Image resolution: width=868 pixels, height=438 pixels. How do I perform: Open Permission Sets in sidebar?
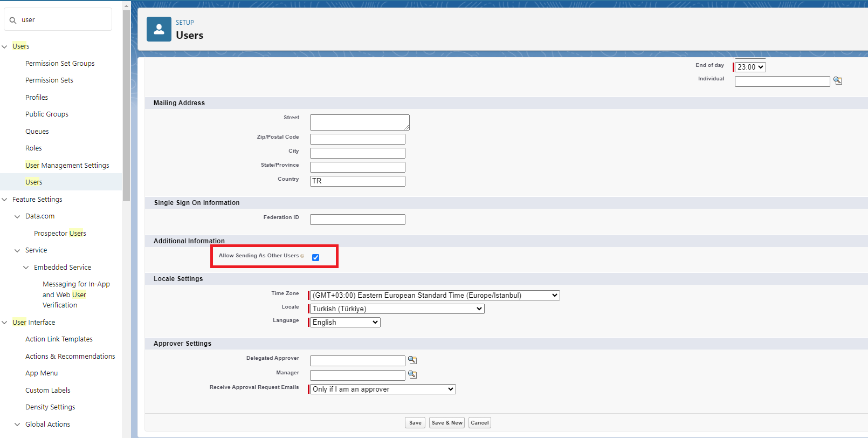click(49, 80)
